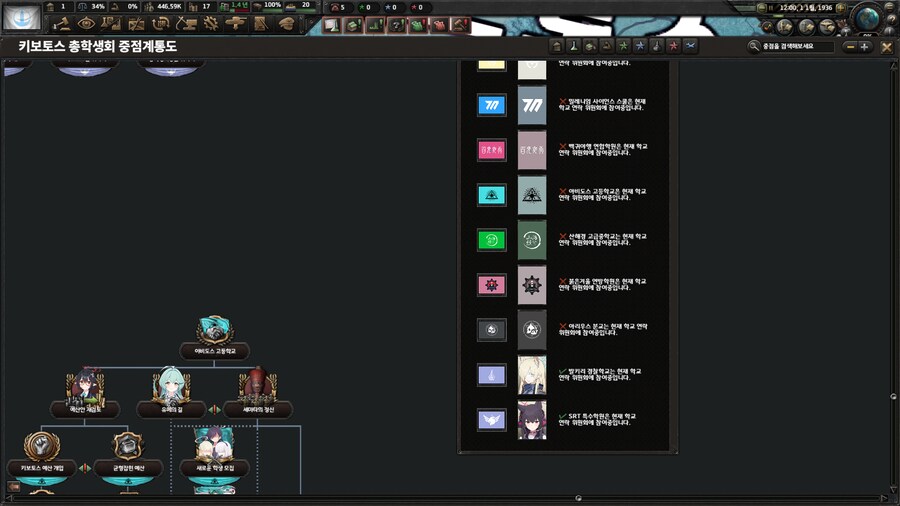Click the country flag in the top-left corner
The width and height of the screenshot is (900, 506).
point(21,16)
